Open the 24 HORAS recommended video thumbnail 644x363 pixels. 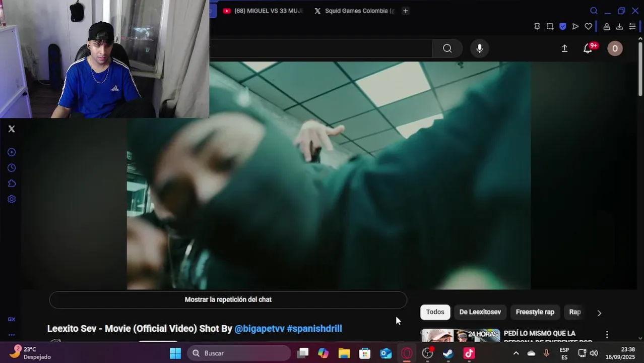[460, 335]
